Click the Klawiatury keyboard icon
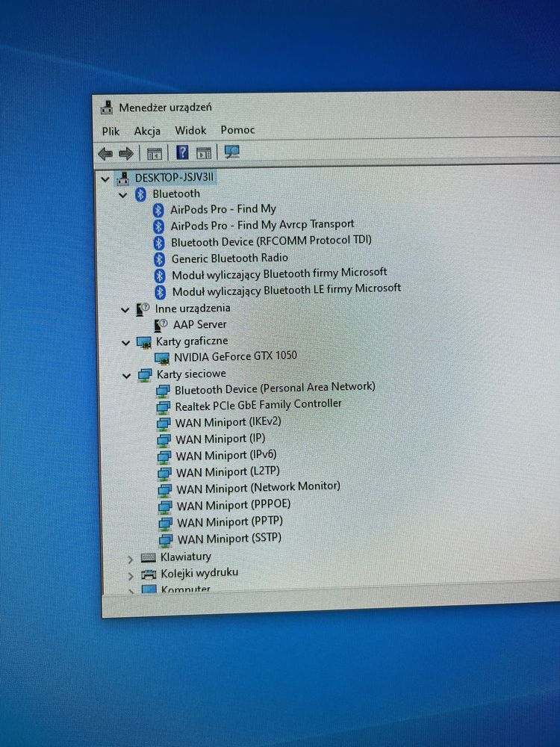The height and width of the screenshot is (747, 560). pos(149,557)
